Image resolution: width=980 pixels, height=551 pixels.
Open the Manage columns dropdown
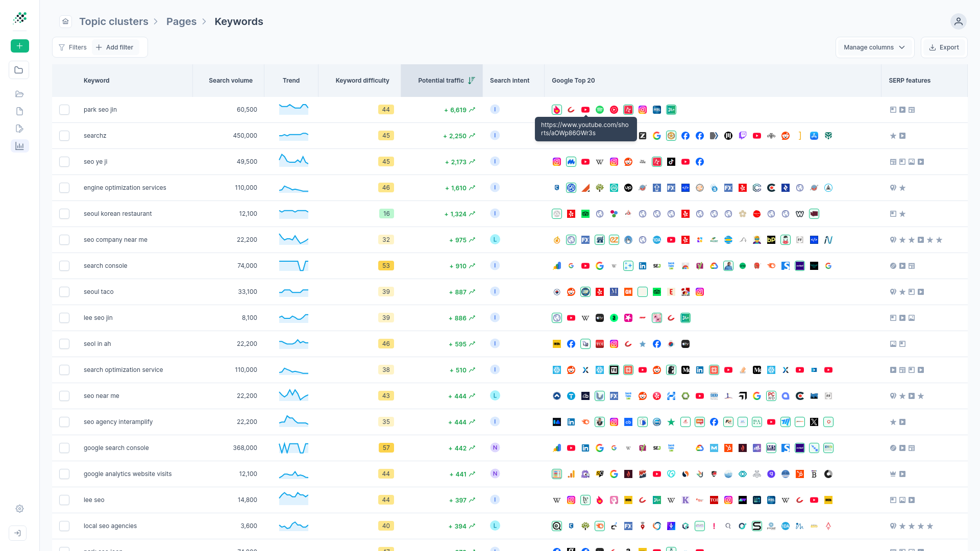874,47
